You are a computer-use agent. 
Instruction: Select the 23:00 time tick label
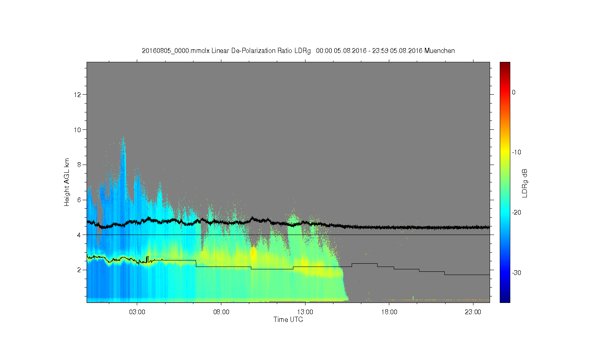[473, 312]
